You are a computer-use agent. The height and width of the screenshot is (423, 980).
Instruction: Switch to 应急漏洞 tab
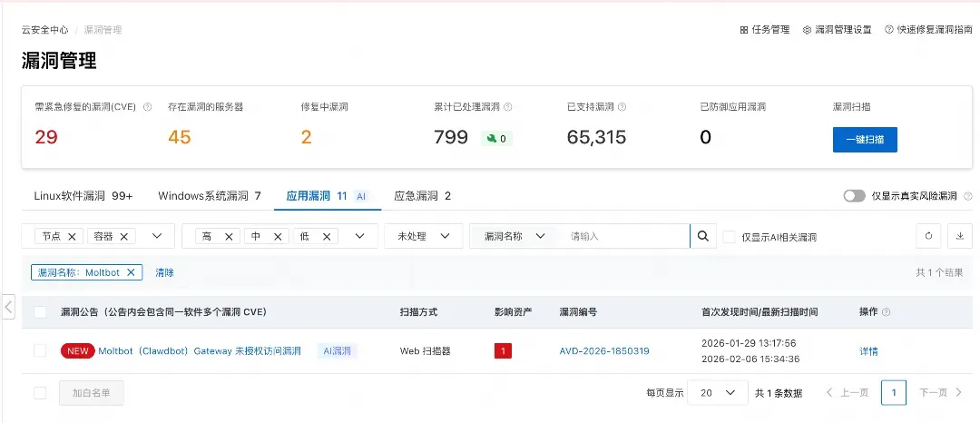tap(423, 196)
